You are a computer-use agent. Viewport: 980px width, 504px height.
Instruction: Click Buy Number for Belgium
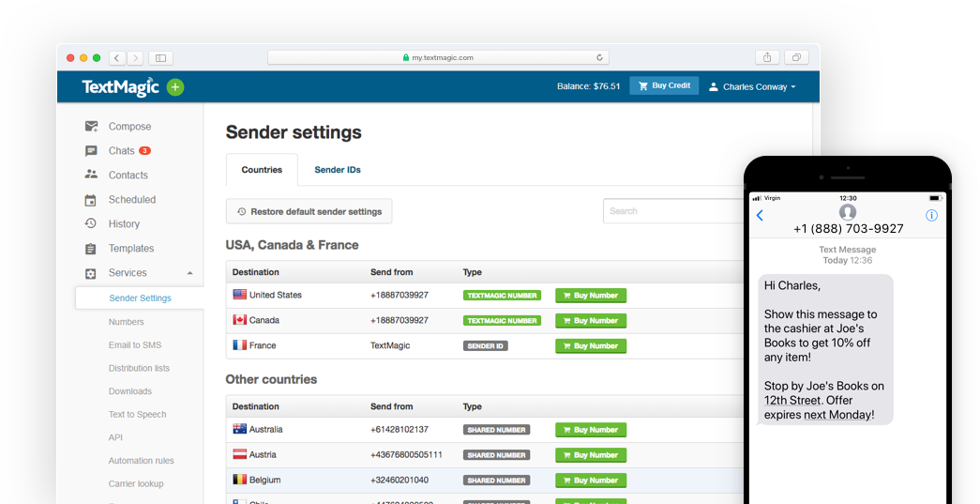(x=591, y=481)
